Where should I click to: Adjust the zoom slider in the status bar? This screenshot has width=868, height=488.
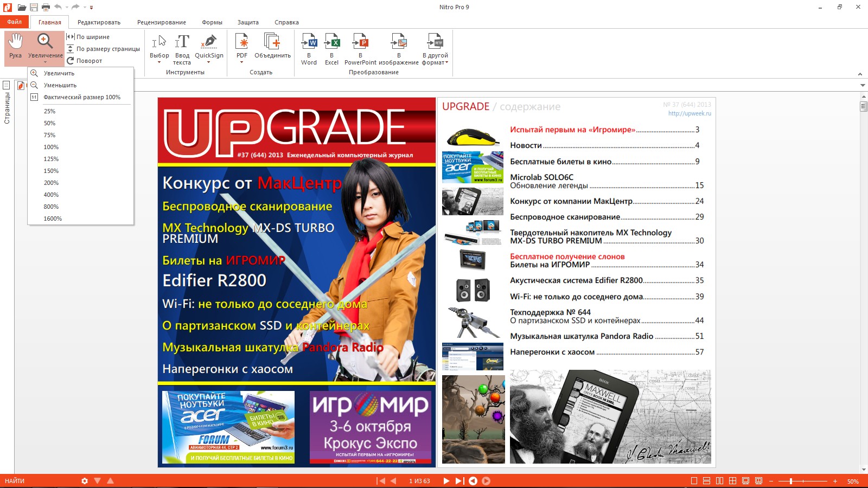791,481
